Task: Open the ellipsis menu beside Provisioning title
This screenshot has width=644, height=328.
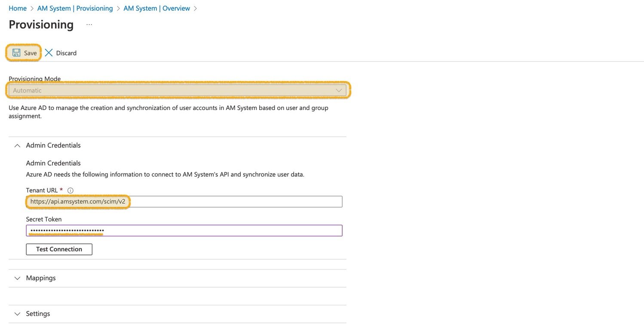Action: (89, 25)
